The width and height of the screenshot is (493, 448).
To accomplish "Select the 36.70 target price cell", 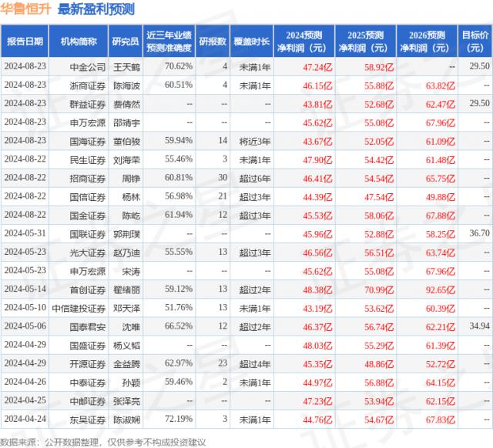I will (479, 233).
